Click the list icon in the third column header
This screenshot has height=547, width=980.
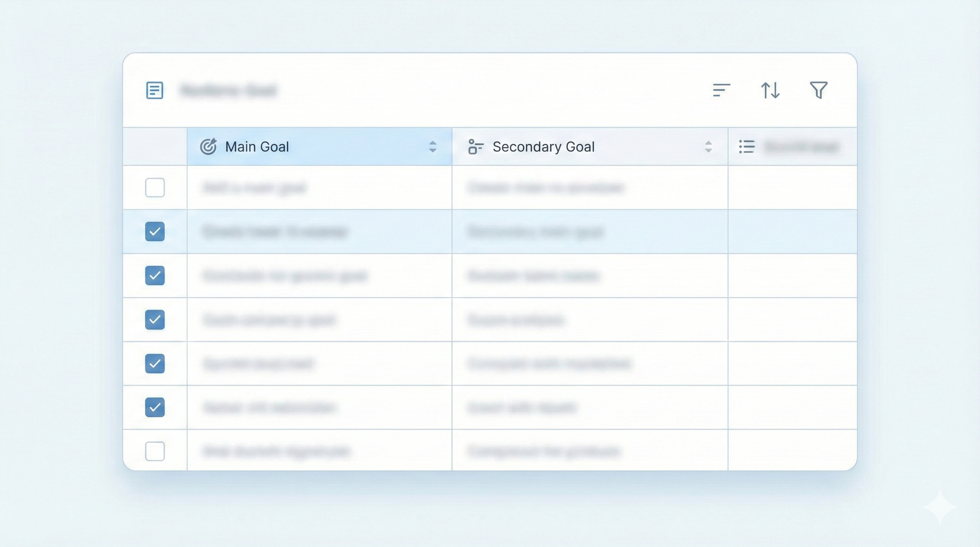[x=746, y=146]
